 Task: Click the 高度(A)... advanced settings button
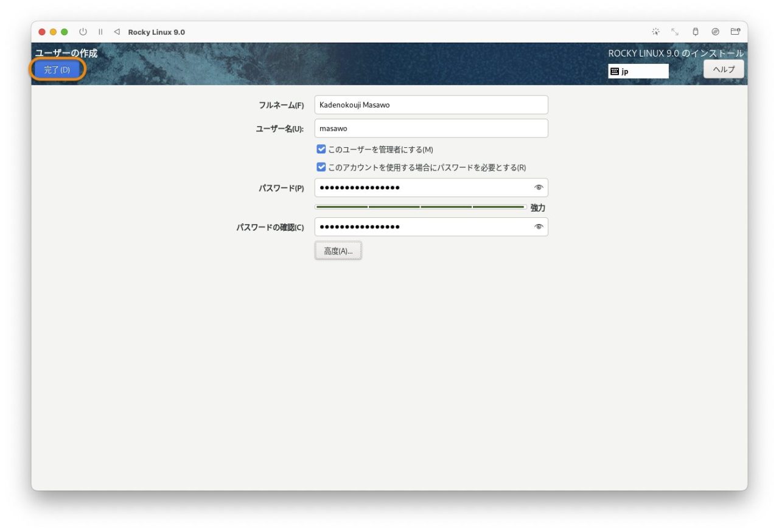pos(338,250)
